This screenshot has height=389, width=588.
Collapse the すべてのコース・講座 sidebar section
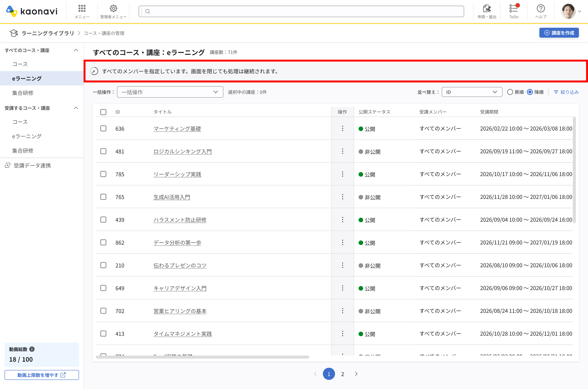[x=76, y=50]
